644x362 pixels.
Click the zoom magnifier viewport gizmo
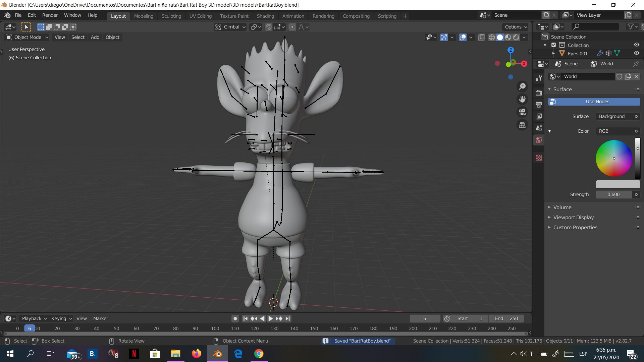click(522, 86)
